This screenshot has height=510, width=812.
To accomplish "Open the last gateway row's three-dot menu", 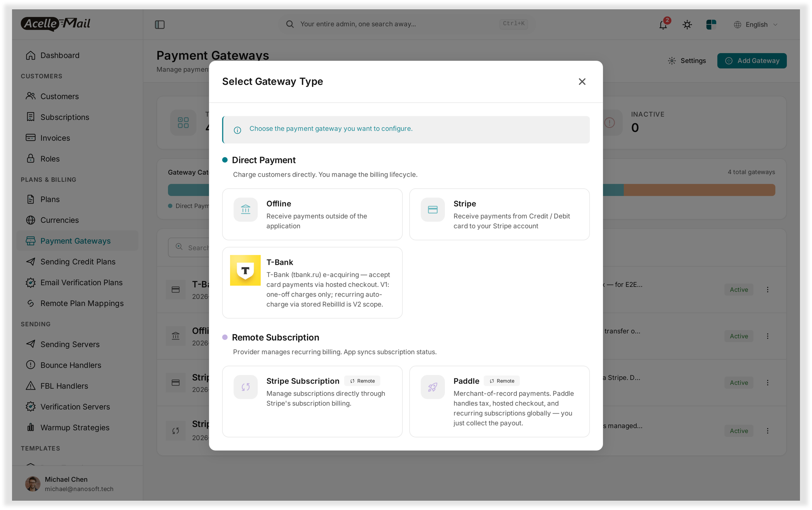I will tap(767, 431).
